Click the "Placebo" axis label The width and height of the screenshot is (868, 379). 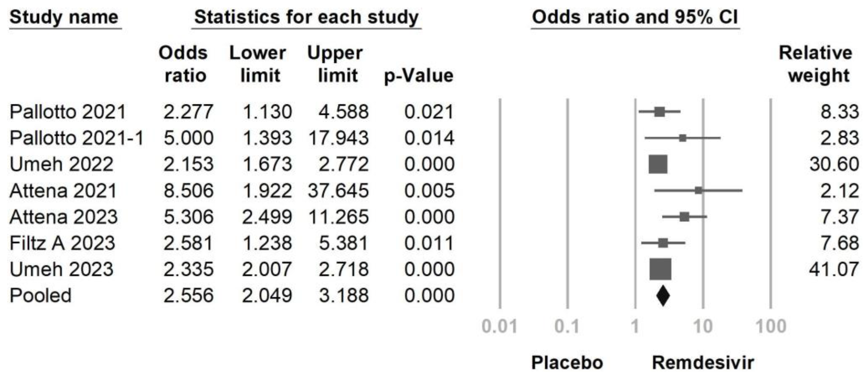(567, 363)
